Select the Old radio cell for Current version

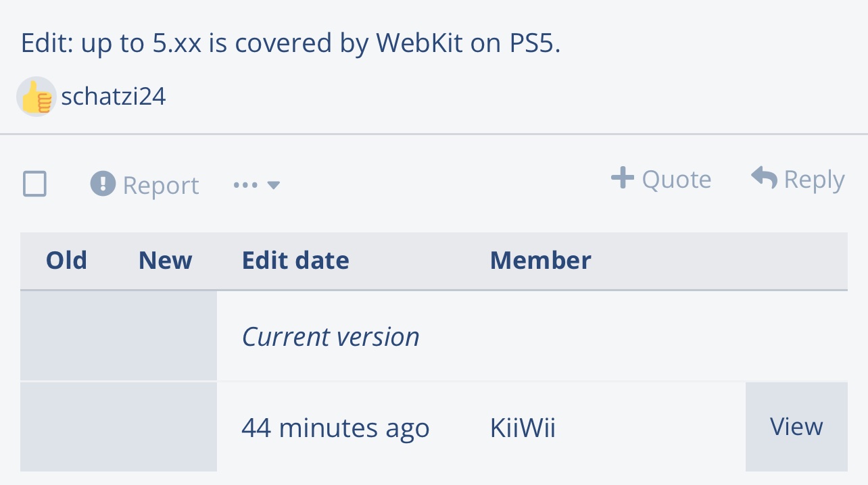pos(66,336)
